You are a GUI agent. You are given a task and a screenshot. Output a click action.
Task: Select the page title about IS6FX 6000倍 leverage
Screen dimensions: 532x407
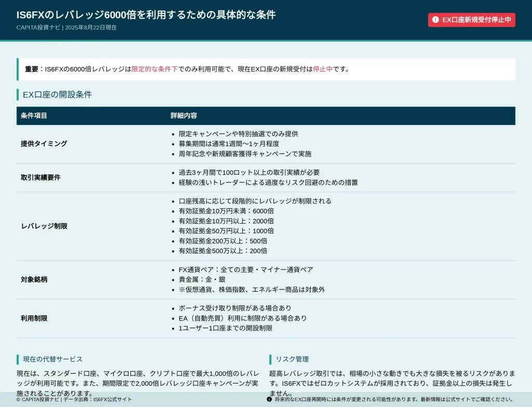[146, 15]
